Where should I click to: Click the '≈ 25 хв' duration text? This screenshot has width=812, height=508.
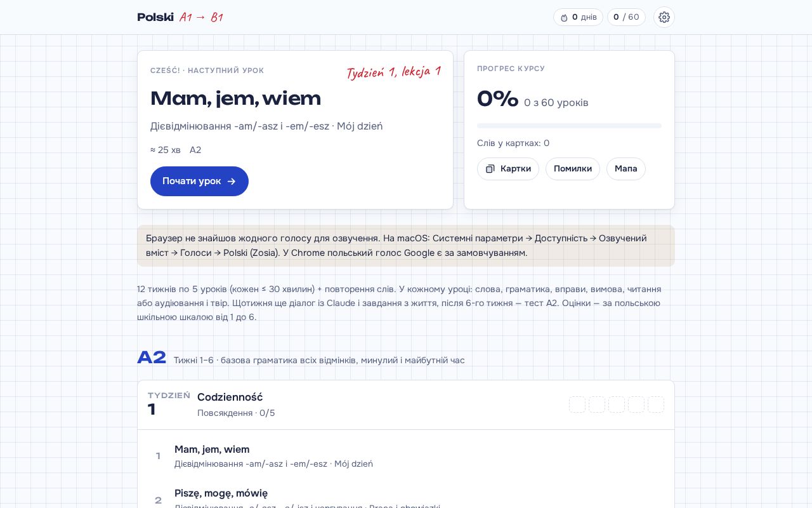tap(166, 150)
